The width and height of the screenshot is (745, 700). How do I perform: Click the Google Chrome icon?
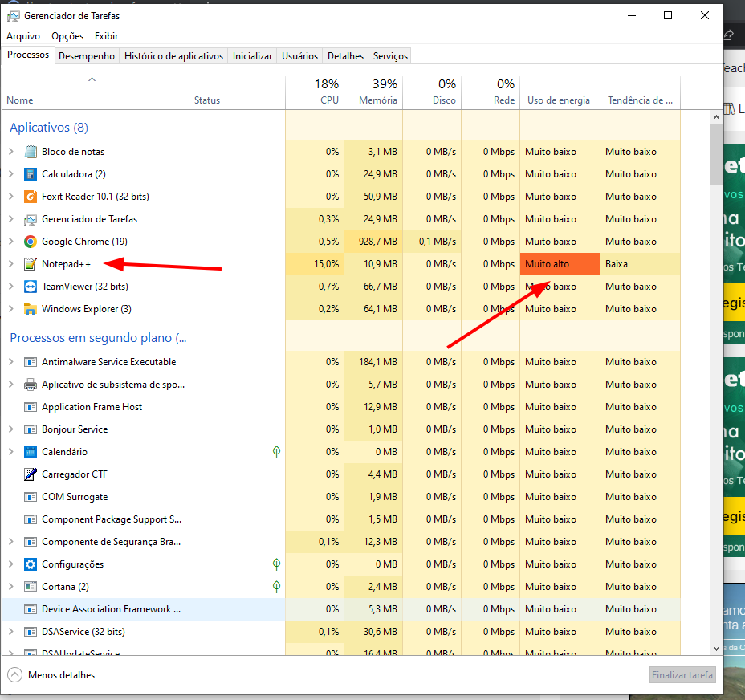[x=31, y=242]
